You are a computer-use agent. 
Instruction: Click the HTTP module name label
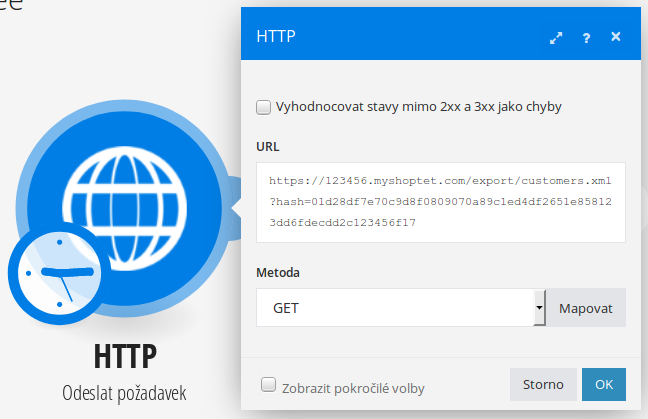pyautogui.click(x=125, y=356)
